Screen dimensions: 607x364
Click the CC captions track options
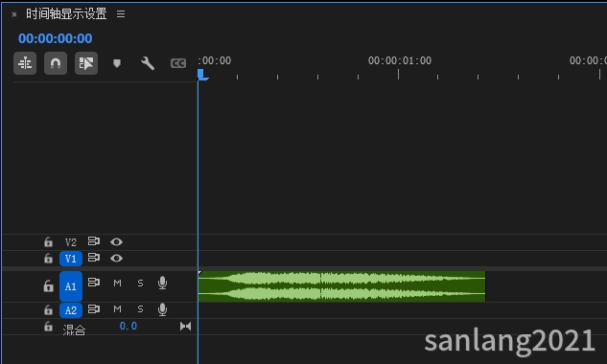coord(178,63)
